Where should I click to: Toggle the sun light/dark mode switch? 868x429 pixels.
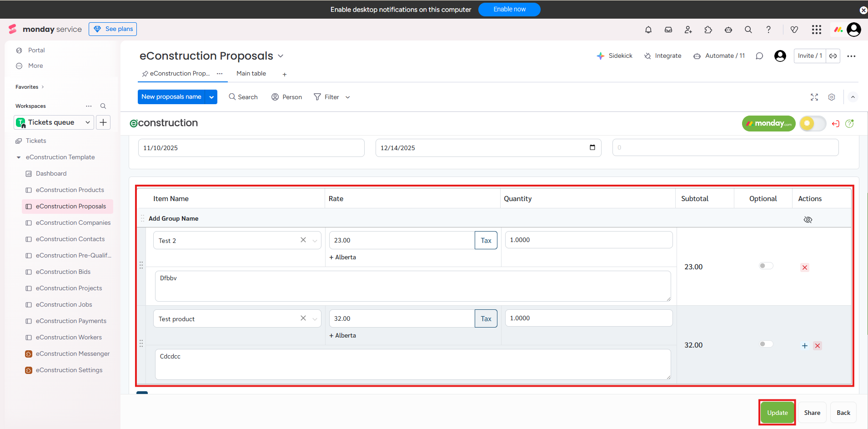813,123
